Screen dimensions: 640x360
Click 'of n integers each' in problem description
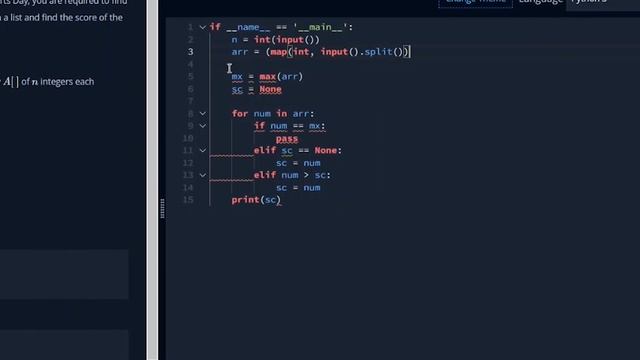pyautogui.click(x=58, y=82)
